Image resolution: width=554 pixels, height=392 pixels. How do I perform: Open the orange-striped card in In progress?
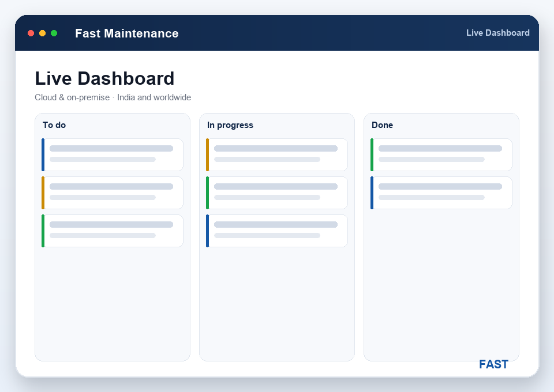[277, 155]
